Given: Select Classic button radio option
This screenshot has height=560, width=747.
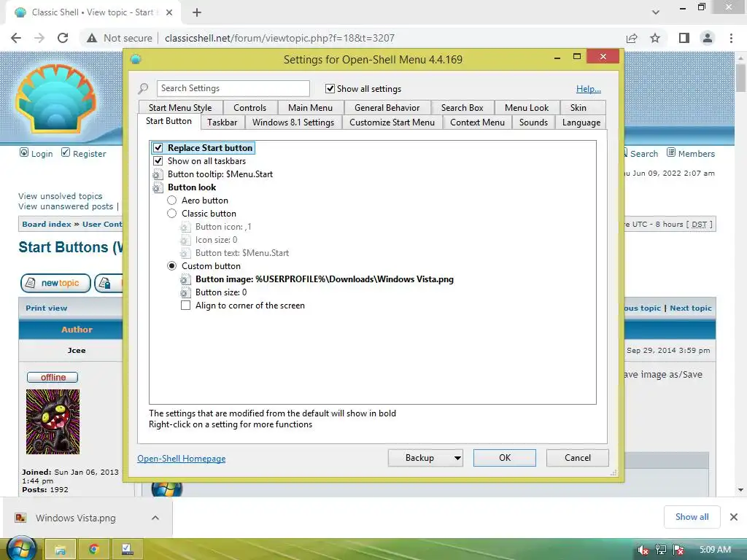Looking at the screenshot, I should coord(172,214).
